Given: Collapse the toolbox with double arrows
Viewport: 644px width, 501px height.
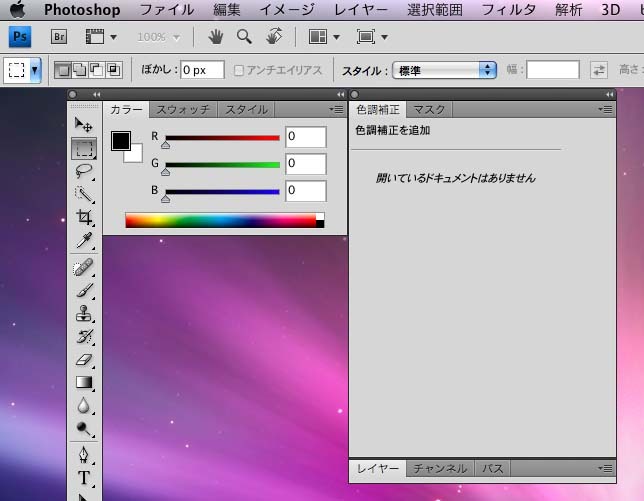Looking at the screenshot, I should (97, 94).
